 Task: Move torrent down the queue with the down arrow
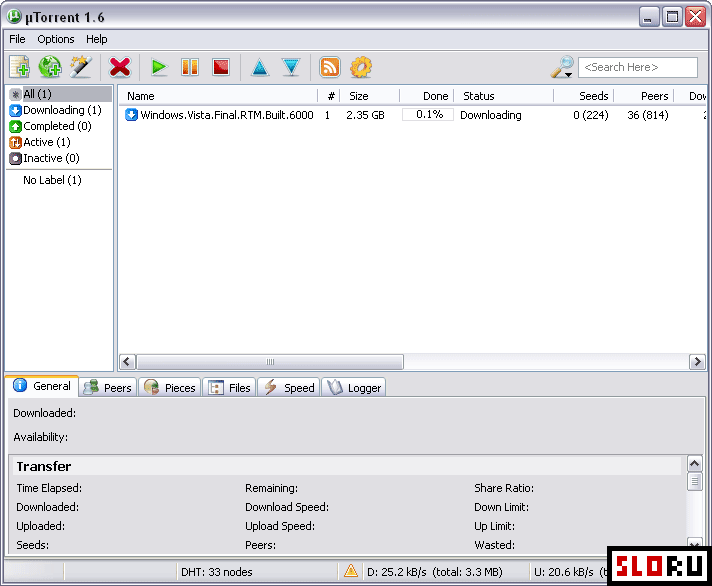click(291, 67)
